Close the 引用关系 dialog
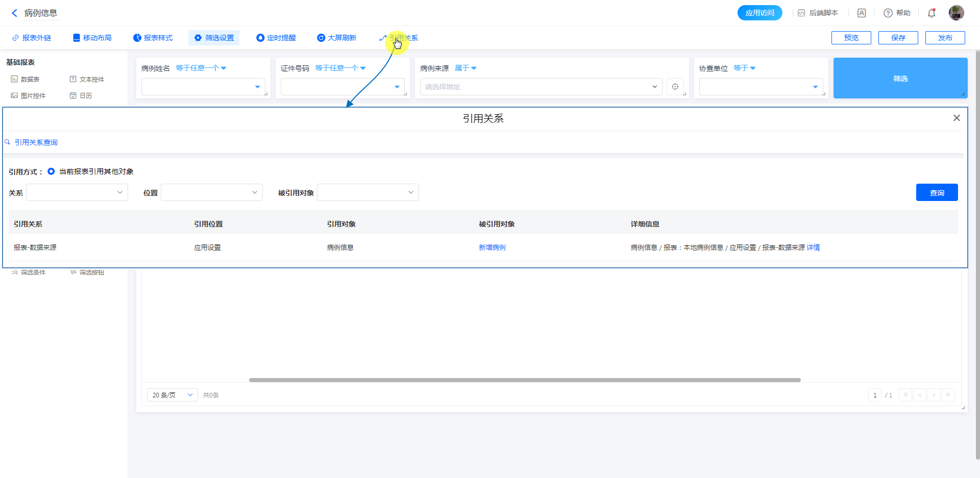980x478 pixels. [957, 118]
